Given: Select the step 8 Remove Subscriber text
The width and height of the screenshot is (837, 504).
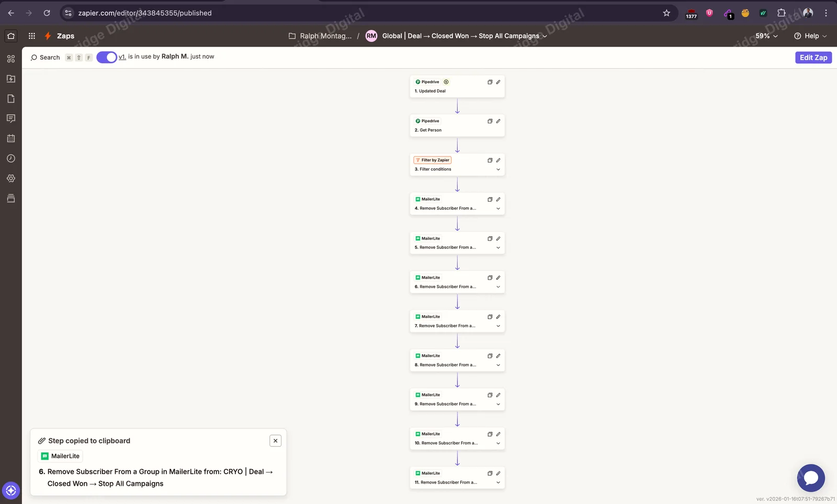Looking at the screenshot, I should point(445,365).
